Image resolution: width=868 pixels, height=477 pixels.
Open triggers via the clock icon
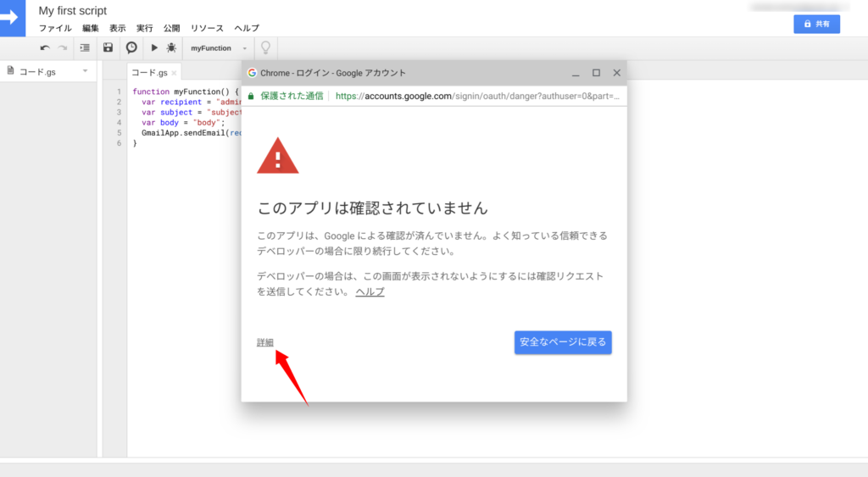tap(131, 48)
